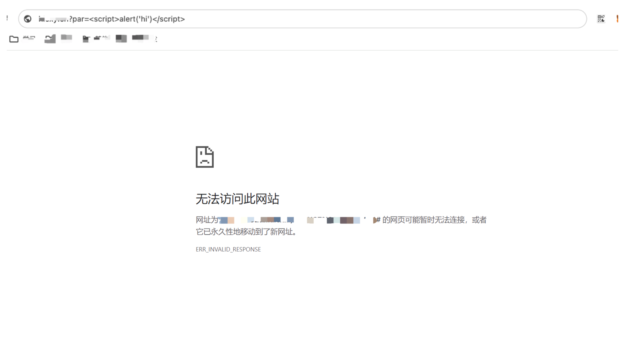Image resolution: width=625 pixels, height=364 pixels.
Task: Click the address bar with script URL
Action: click(303, 19)
